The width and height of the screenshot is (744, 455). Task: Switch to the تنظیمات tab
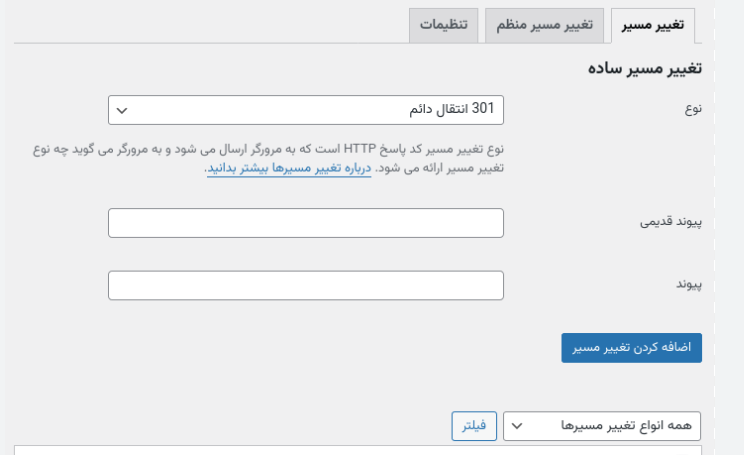coord(443,25)
